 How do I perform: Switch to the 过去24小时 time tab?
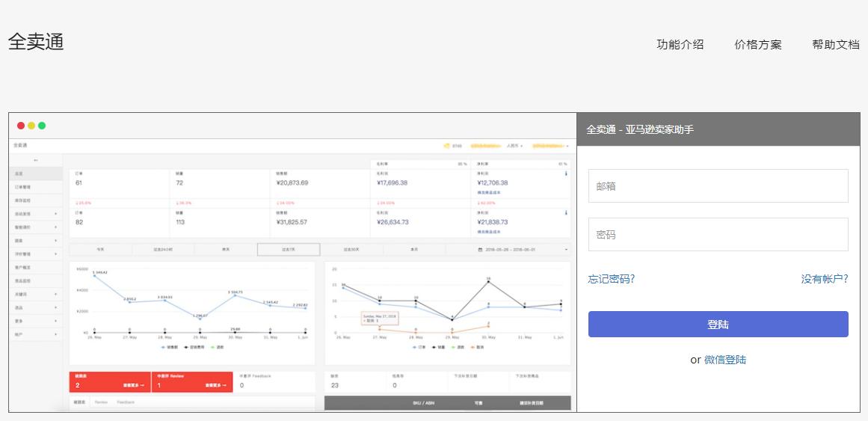point(163,250)
